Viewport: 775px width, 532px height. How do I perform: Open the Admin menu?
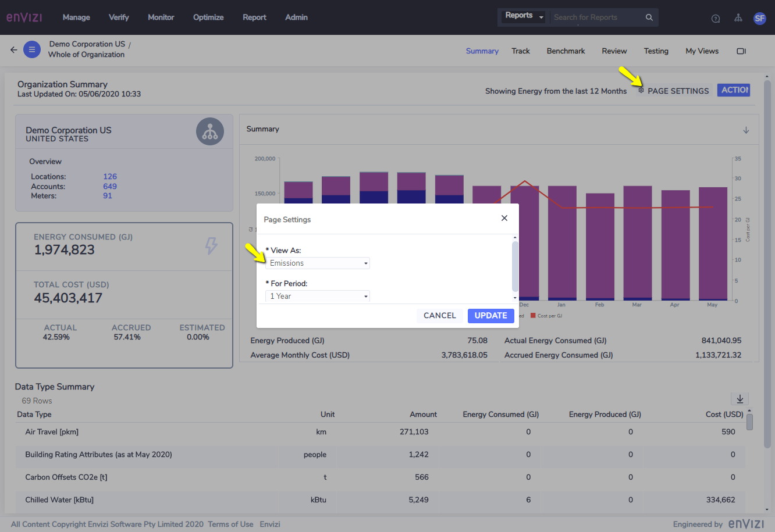tap(296, 17)
